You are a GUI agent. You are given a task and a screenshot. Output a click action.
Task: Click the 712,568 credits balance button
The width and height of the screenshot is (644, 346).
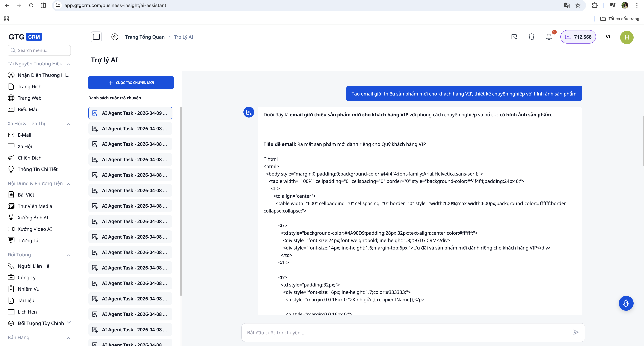[x=578, y=37]
